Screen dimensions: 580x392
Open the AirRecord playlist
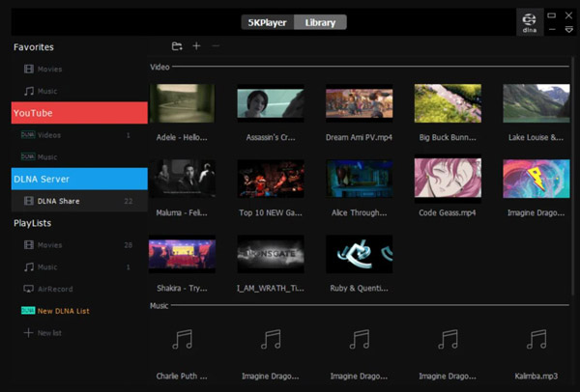coord(79,289)
